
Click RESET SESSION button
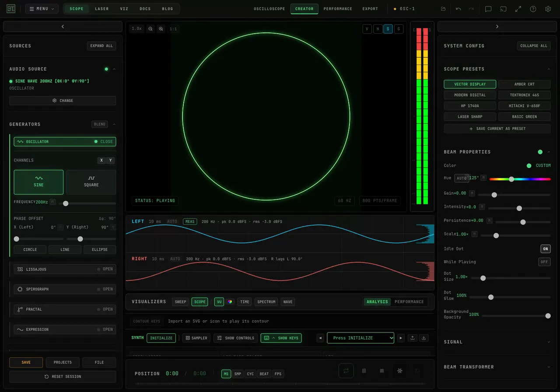(x=63, y=377)
